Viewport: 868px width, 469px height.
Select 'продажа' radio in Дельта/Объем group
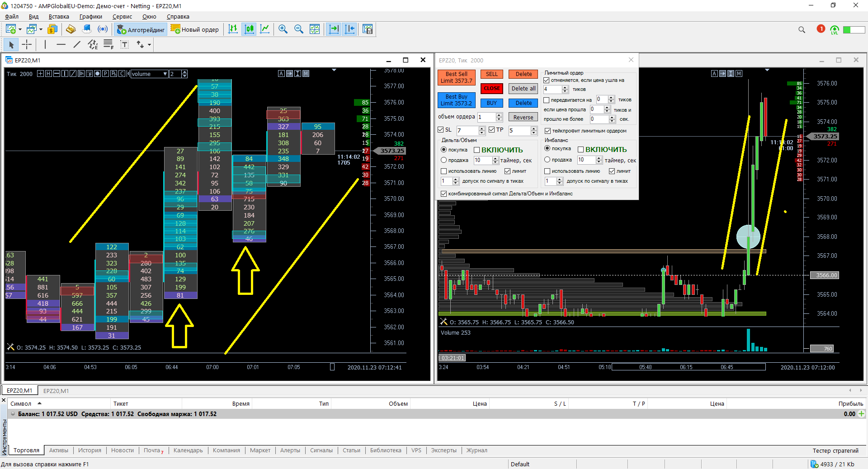444,160
